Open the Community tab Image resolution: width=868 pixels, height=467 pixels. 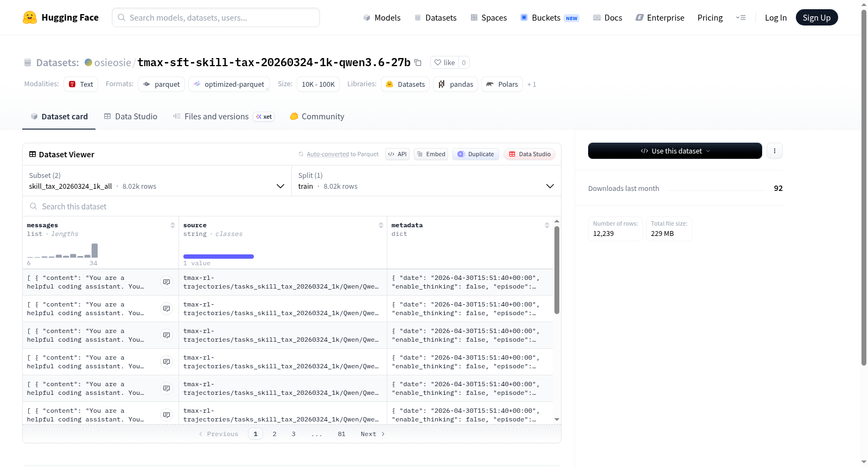(317, 117)
